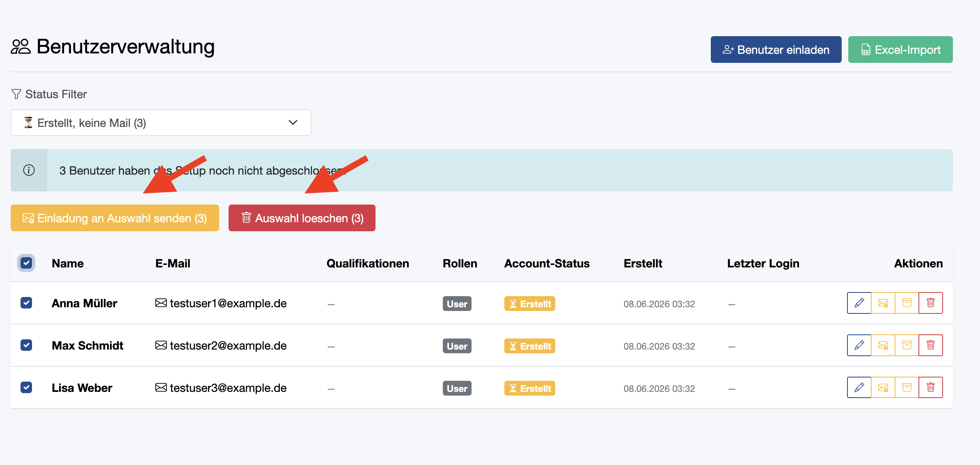
Task: Click the Rollen column header
Action: [x=460, y=263]
